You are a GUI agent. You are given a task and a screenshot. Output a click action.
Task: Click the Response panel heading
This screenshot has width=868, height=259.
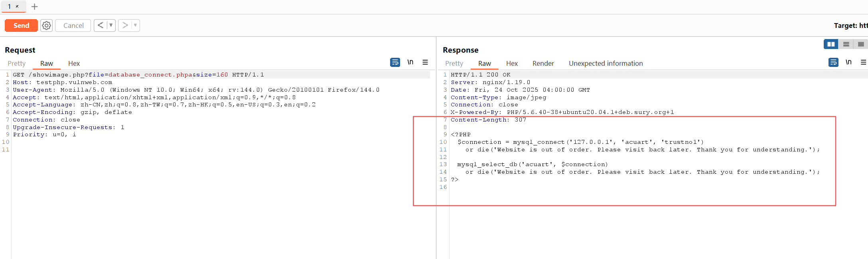pos(461,50)
